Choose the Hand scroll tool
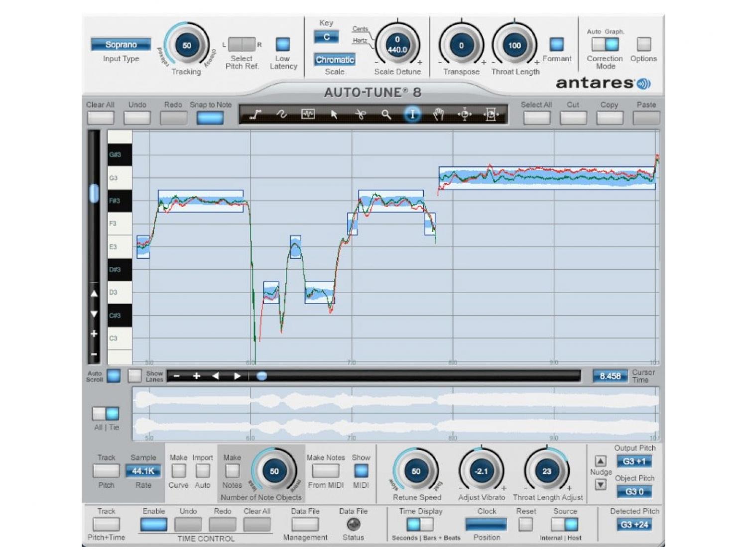This screenshot has height=560, width=747. (x=438, y=115)
